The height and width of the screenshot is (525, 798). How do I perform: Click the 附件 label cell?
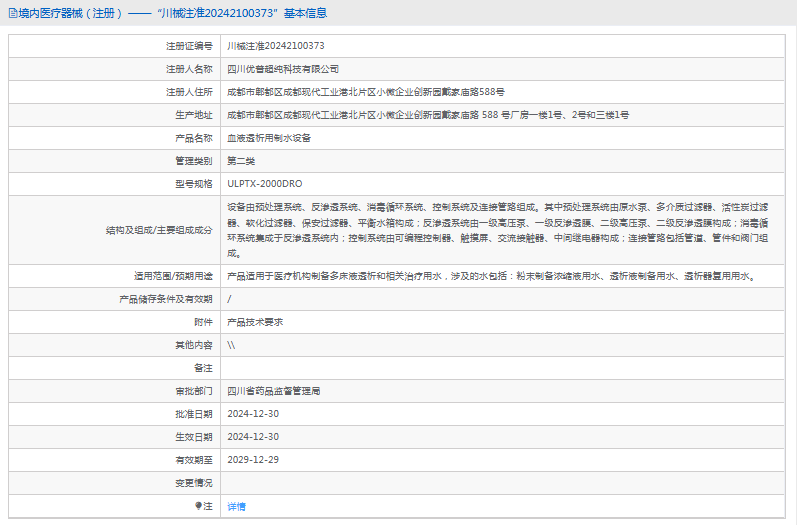tap(115, 322)
